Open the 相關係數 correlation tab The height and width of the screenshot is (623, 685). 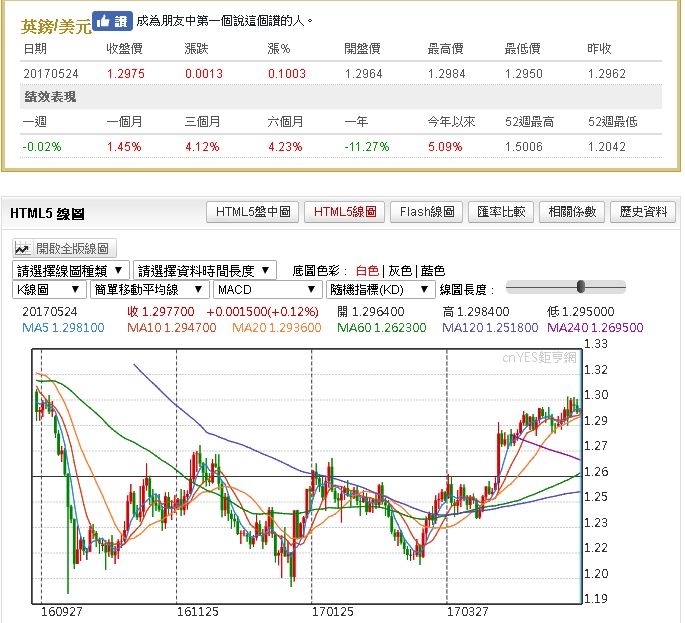click(x=572, y=212)
